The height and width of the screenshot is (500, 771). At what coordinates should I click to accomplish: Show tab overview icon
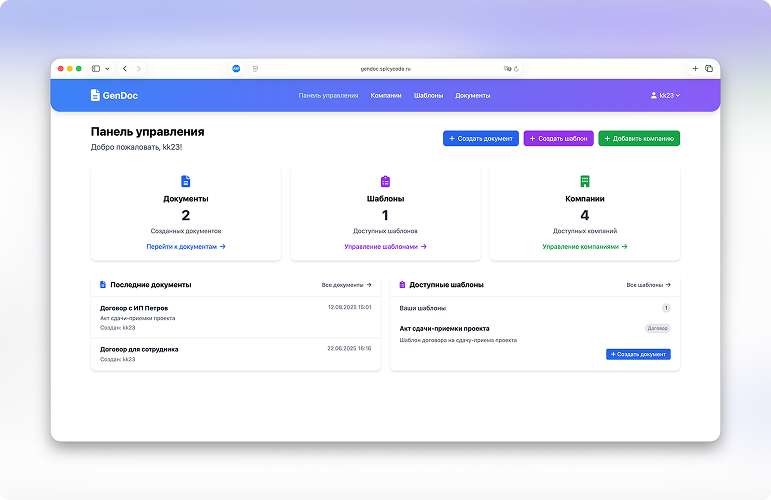click(709, 68)
